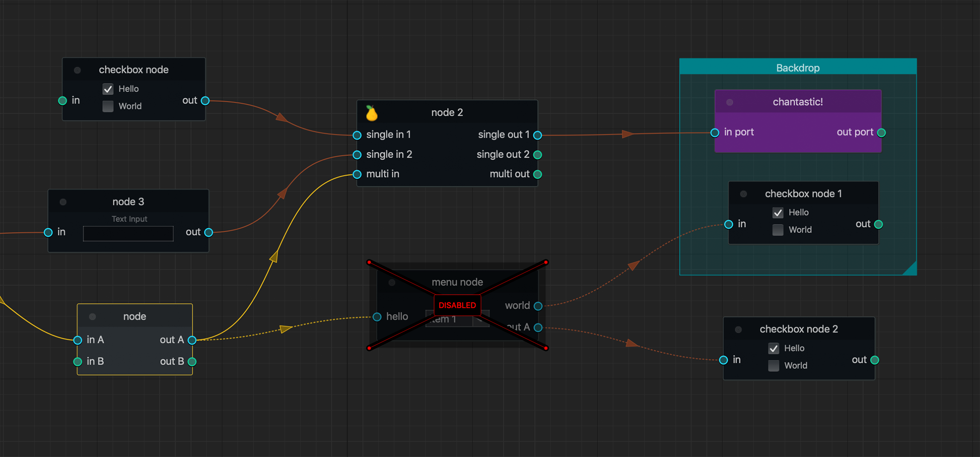
Task: Click the in port of the chantastic! node
Action: point(714,132)
